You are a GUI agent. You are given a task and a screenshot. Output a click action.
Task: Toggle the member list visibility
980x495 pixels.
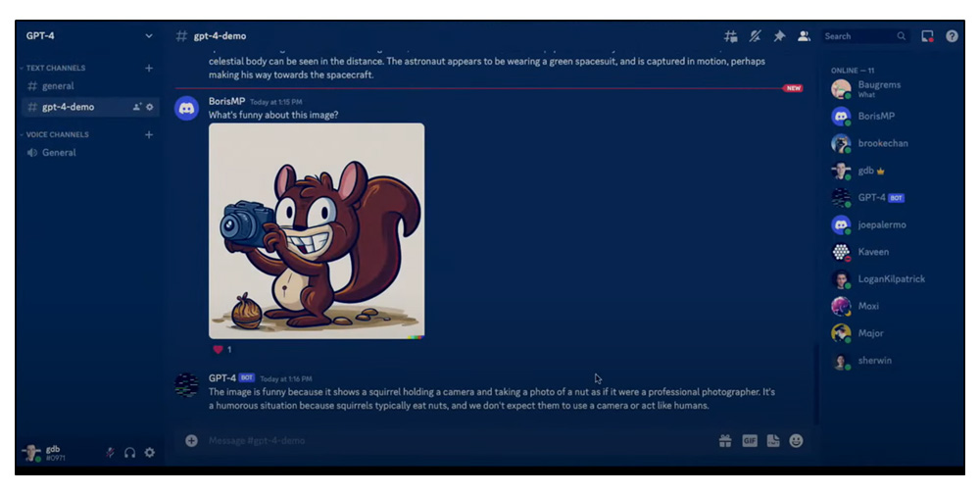pyautogui.click(x=804, y=36)
